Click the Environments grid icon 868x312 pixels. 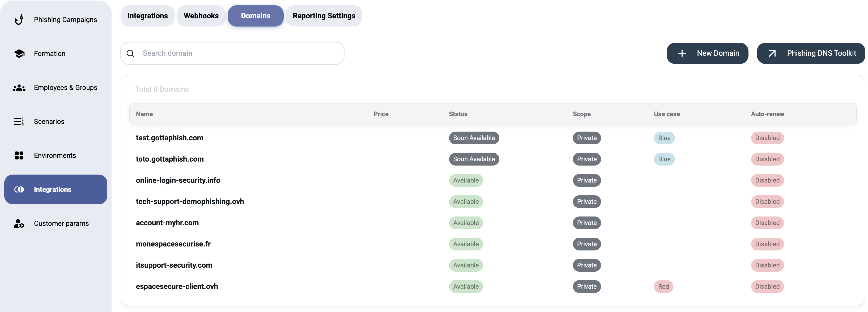click(x=19, y=155)
